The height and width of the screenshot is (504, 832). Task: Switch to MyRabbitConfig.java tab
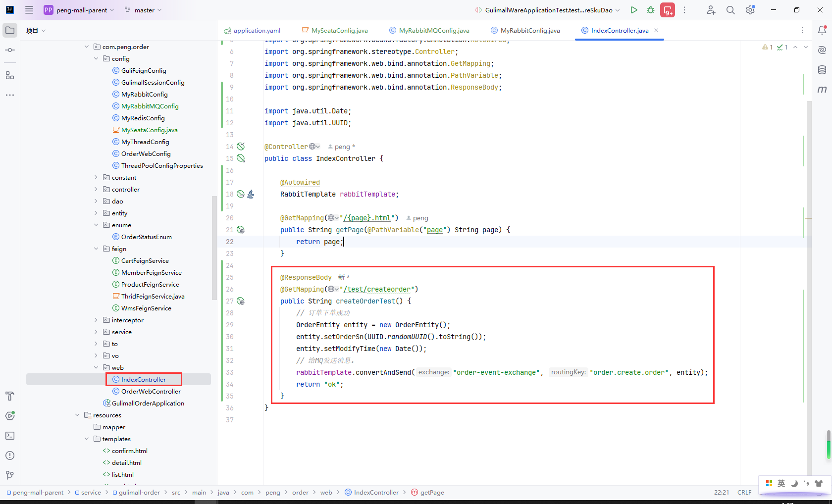click(x=525, y=30)
